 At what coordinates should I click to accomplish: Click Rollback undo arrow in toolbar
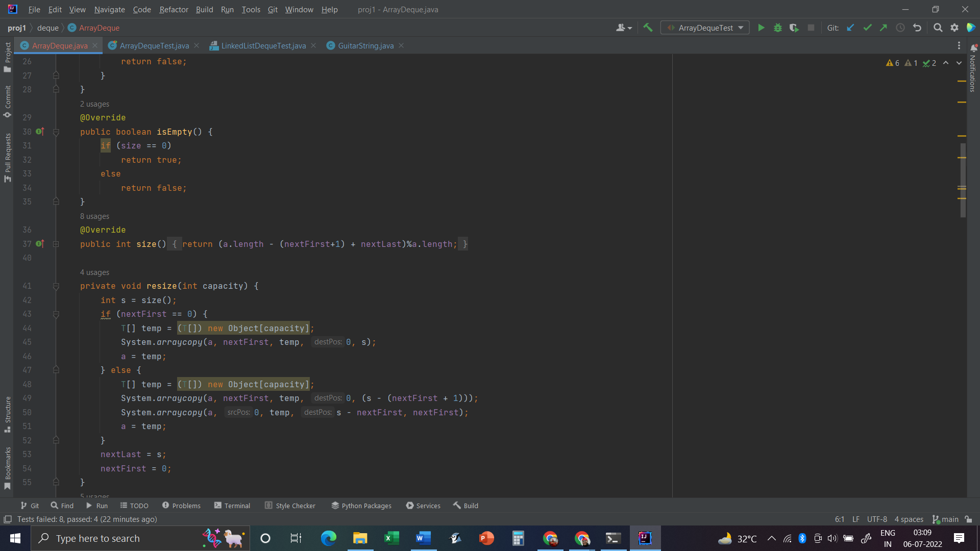point(917,28)
